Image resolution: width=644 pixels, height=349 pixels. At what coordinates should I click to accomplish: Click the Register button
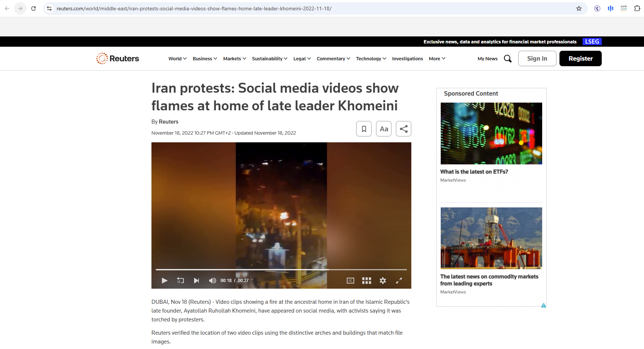(580, 58)
